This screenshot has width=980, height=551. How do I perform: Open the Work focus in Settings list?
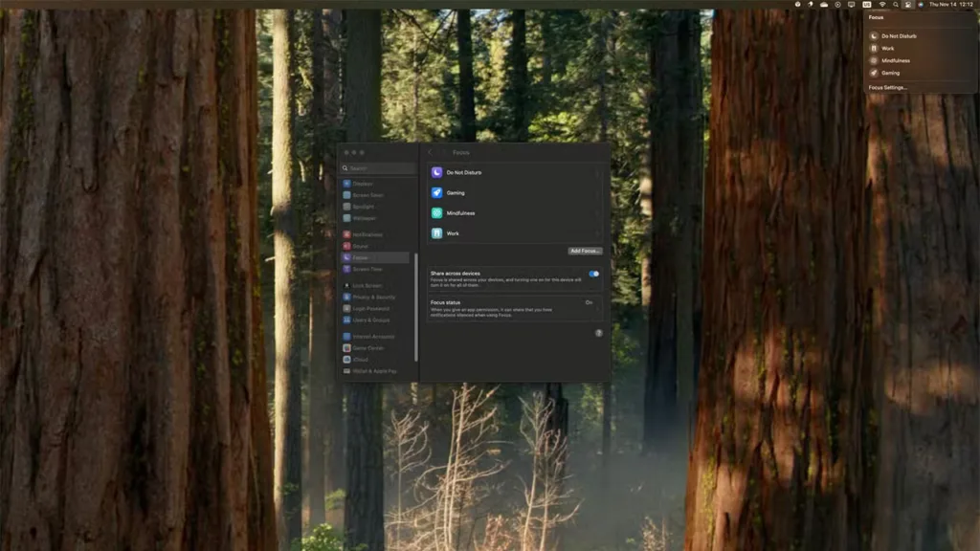pos(515,233)
